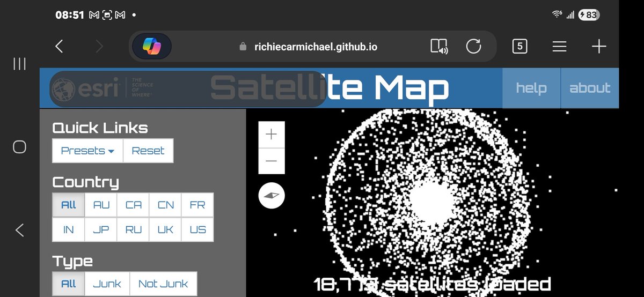Show only Junk type satellites

tap(107, 284)
